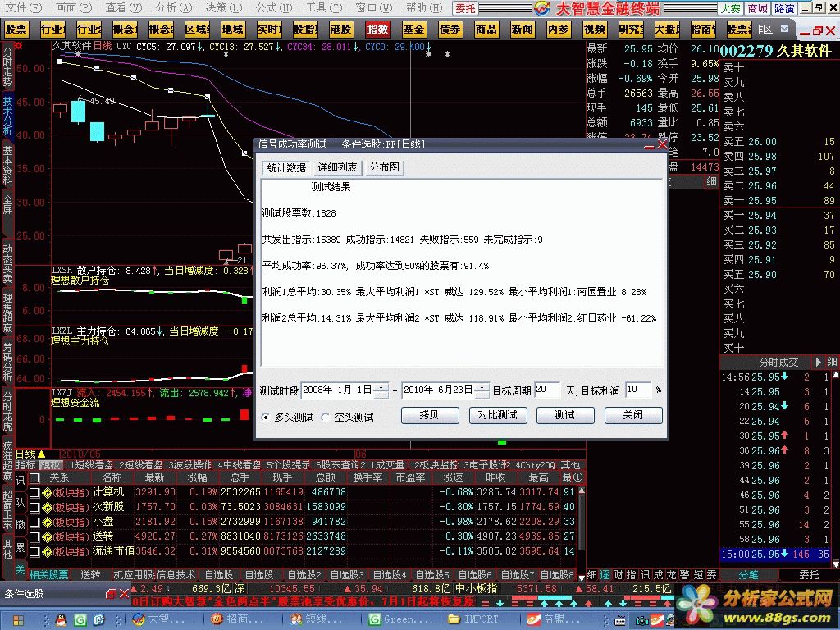Open the 债券 toolbar button
This screenshot has height=630, width=840.
point(450,29)
